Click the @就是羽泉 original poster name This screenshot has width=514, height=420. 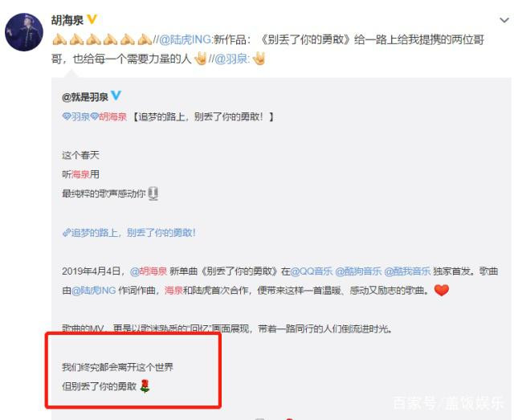coord(85,97)
